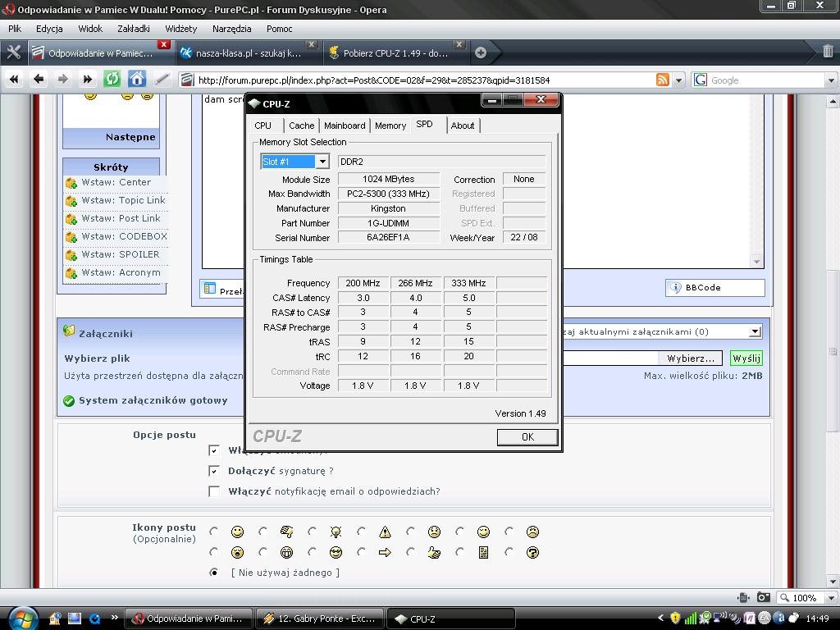This screenshot has width=840, height=630.
Task: Close the Pobierz CPU-Z 1.49 tab
Action: 459,44
